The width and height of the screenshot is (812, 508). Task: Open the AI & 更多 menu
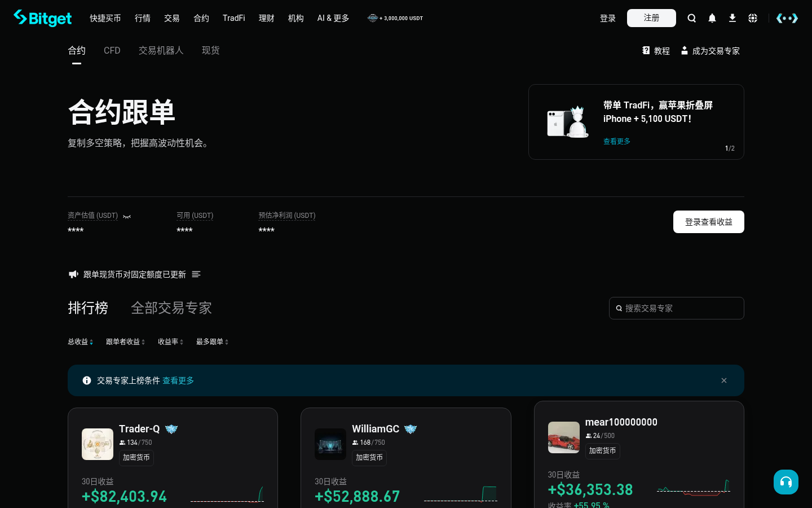(x=333, y=18)
